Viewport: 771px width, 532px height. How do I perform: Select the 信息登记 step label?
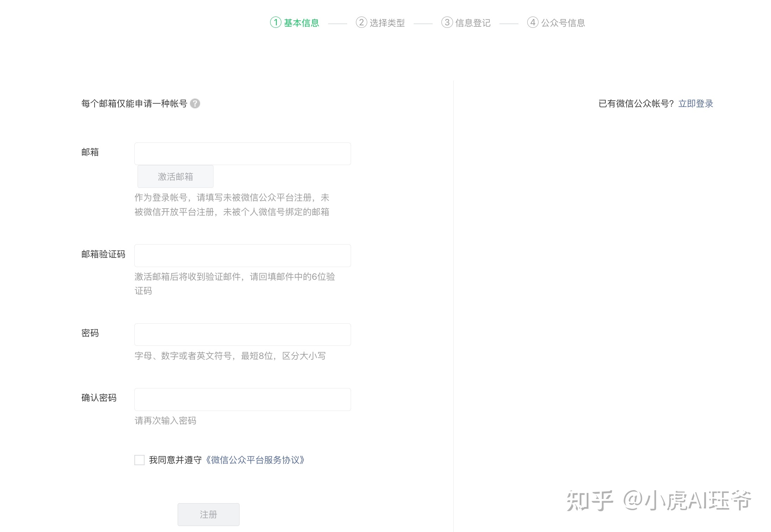(473, 23)
